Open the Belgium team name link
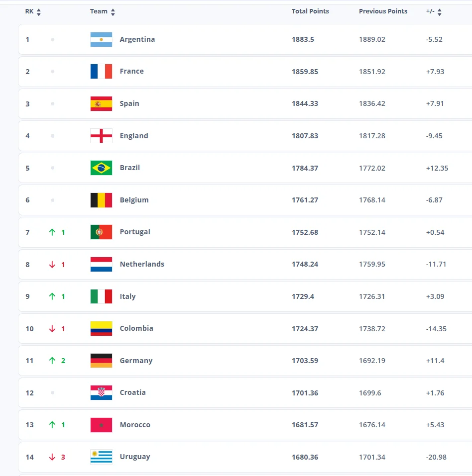This screenshot has width=472, height=476. point(134,200)
